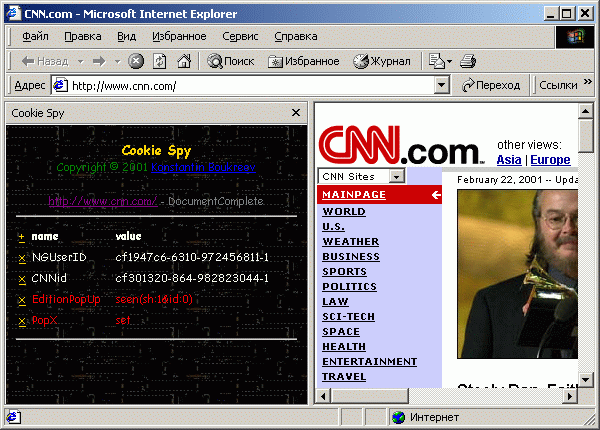600x430 pixels.
Task: Click the Grammy winner photo thumbnail
Action: [x=517, y=274]
